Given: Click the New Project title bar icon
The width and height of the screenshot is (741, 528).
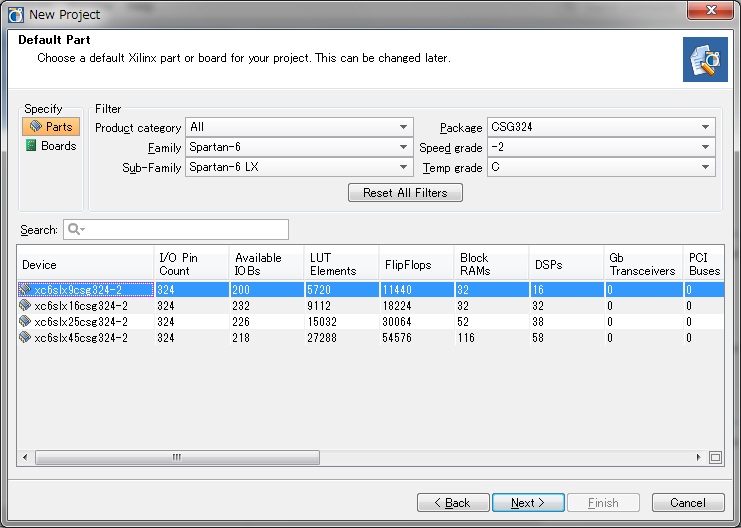Looking at the screenshot, I should (x=16, y=15).
